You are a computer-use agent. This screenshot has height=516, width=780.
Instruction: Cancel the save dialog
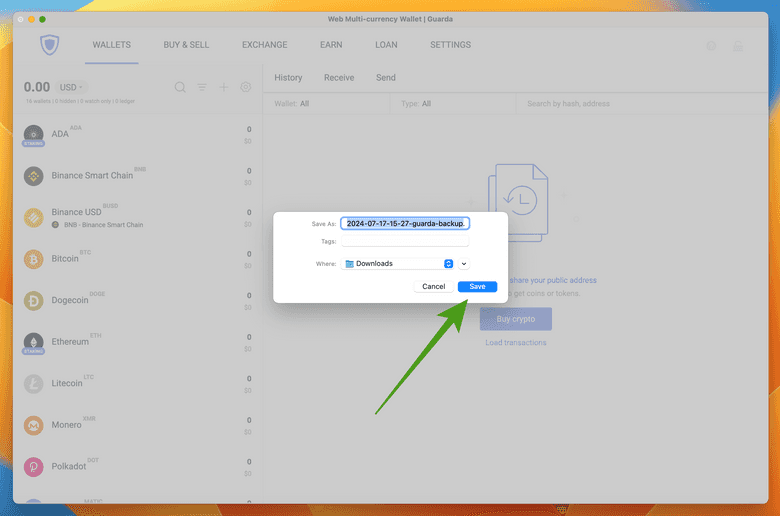433,286
